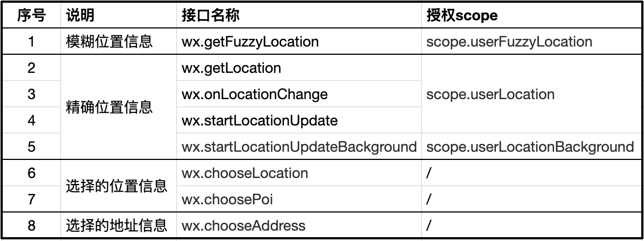Click wx.onLocationChange in the table
The height and width of the screenshot is (241, 644).
[x=254, y=94]
